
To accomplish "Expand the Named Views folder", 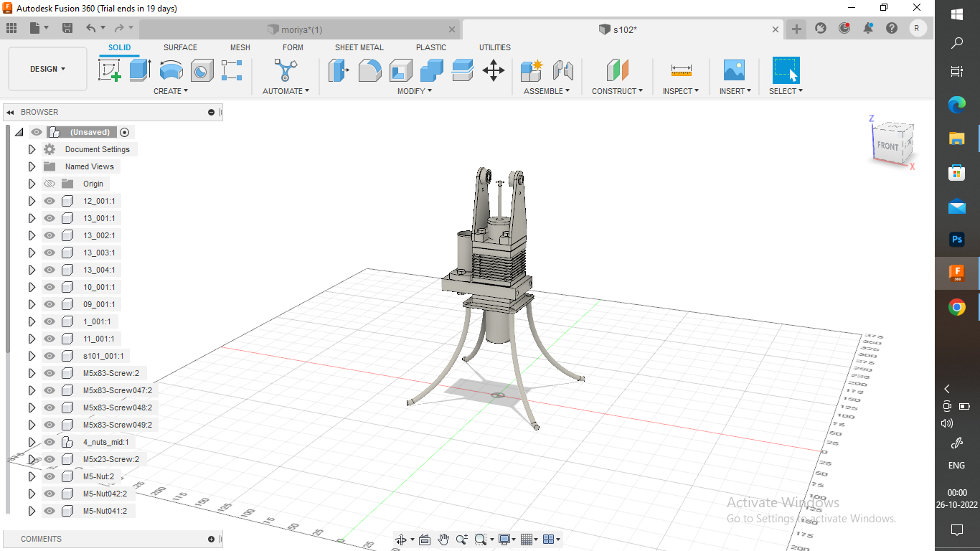I will 32,166.
